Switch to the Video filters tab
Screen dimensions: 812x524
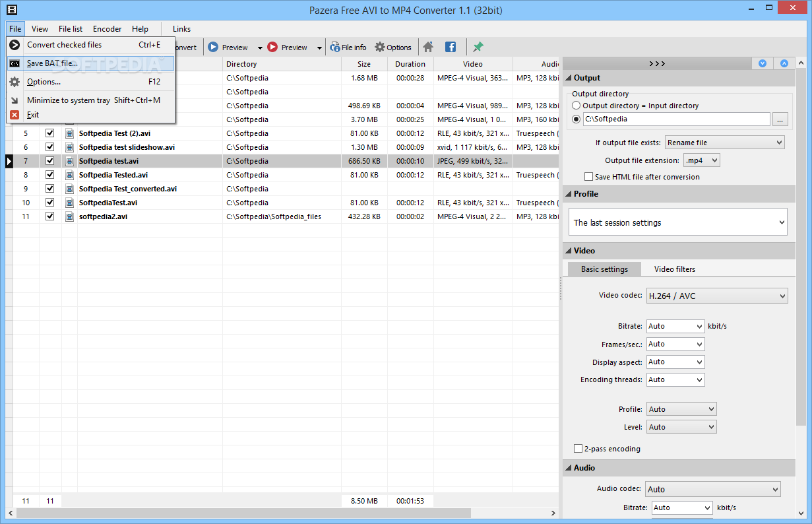(x=675, y=269)
